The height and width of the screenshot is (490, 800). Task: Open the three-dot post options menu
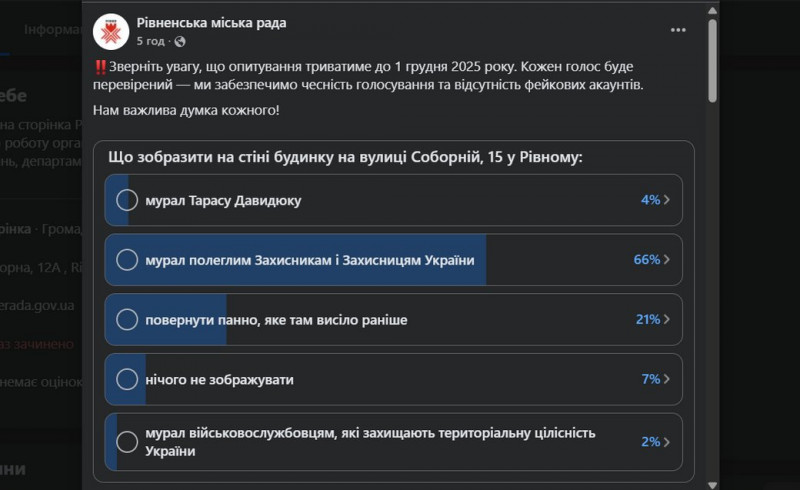point(678,30)
